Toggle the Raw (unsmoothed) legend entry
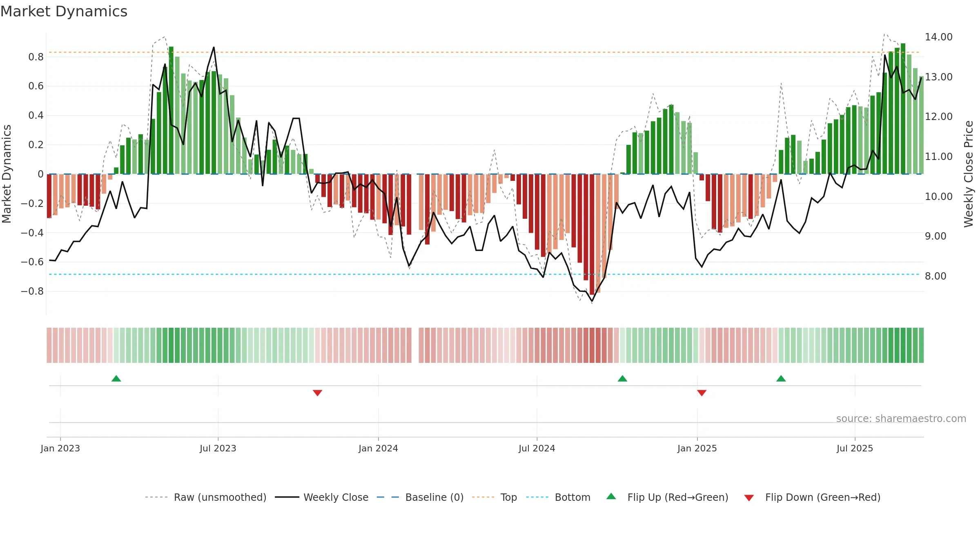This screenshot has width=980, height=551. [x=205, y=497]
